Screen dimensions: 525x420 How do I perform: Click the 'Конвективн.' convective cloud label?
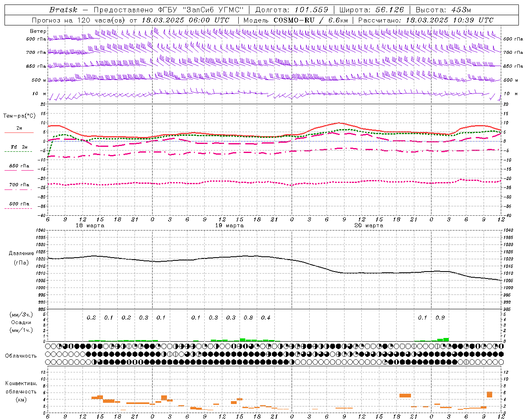pos(21,383)
